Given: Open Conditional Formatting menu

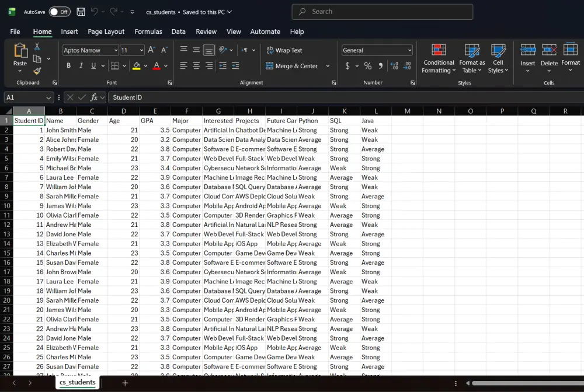Looking at the screenshot, I should 439,58.
